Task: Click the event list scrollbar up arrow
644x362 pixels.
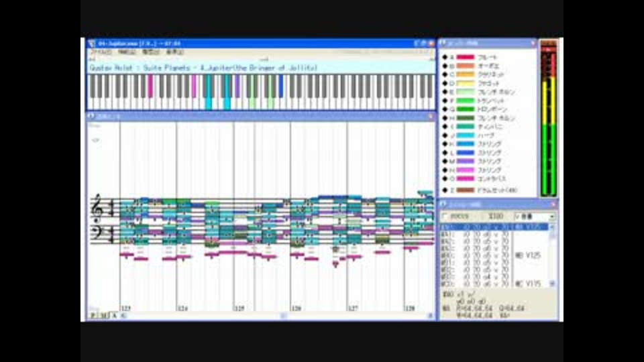Action: [x=552, y=227]
